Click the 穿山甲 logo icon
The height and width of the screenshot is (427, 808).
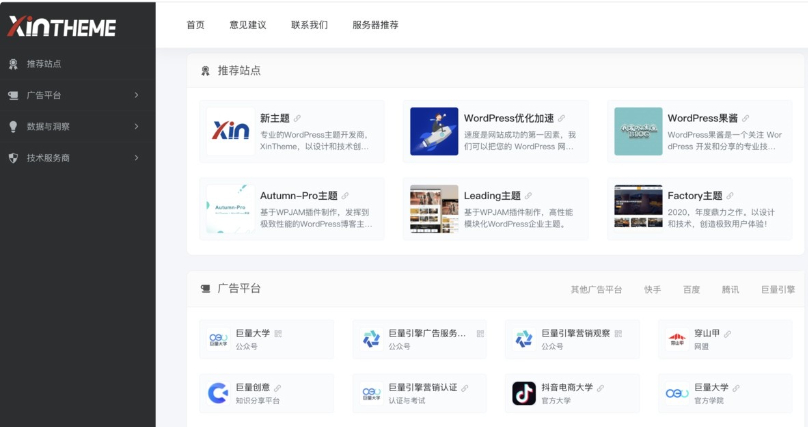tap(677, 339)
